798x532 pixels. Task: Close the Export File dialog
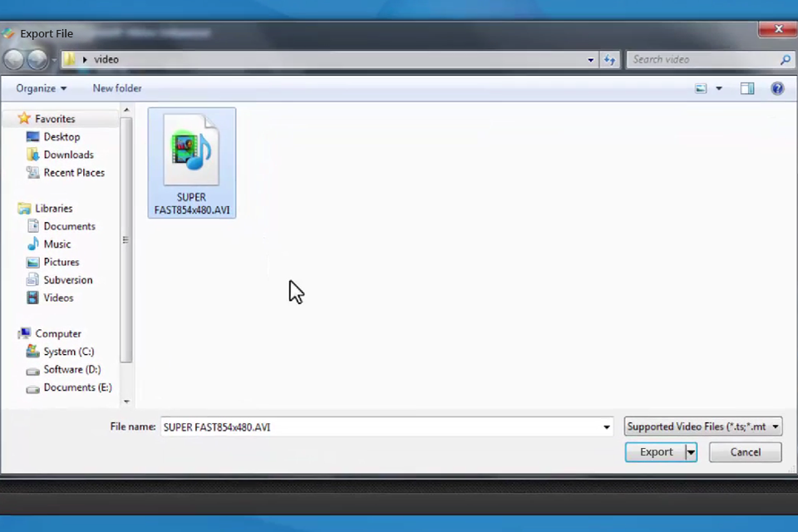778,29
